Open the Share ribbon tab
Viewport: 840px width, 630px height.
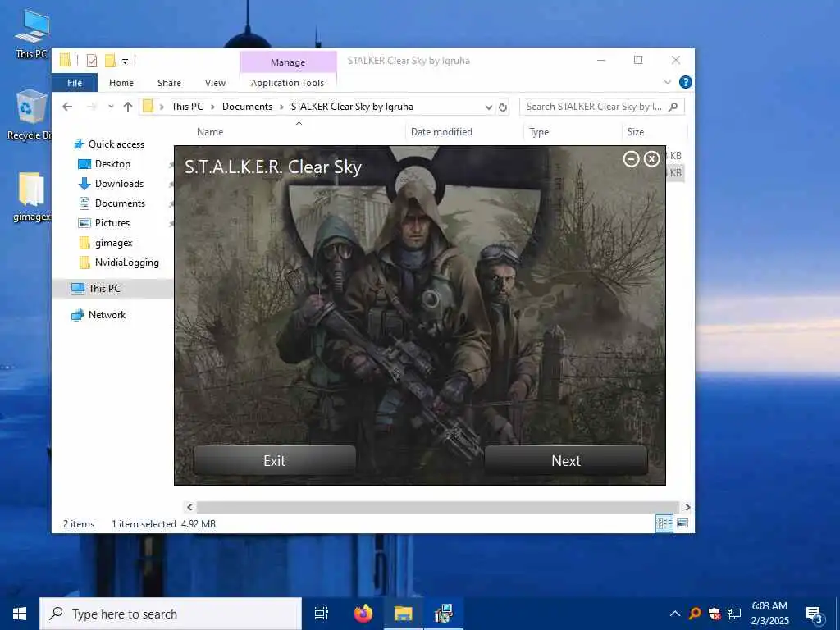(169, 83)
